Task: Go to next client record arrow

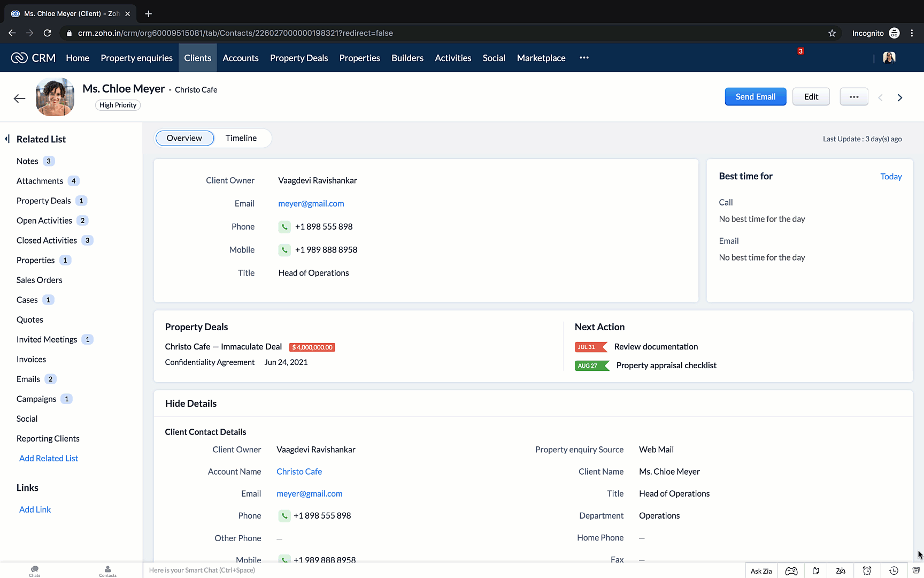Action: point(900,98)
